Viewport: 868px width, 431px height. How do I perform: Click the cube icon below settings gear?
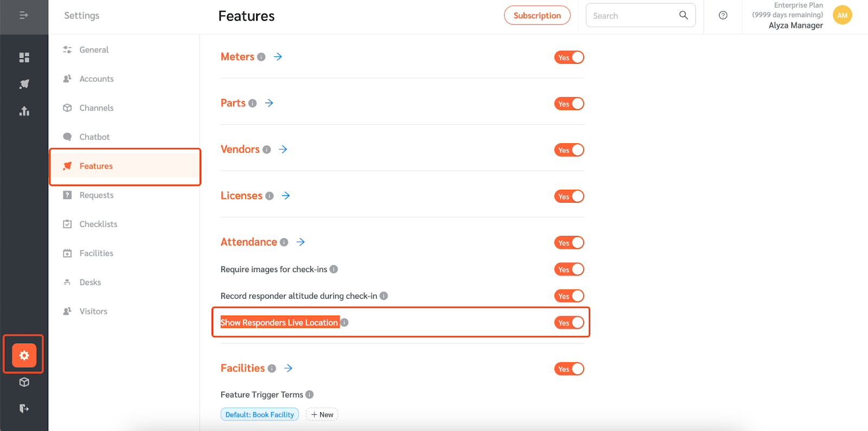(24, 382)
